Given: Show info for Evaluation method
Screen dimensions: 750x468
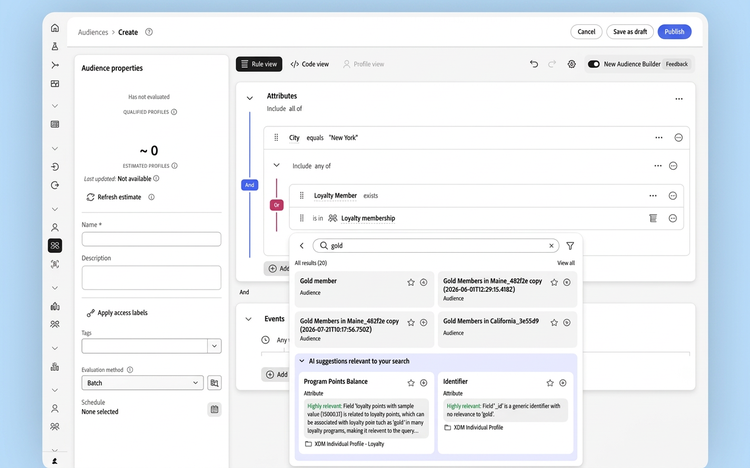Looking at the screenshot, I should pos(130,370).
